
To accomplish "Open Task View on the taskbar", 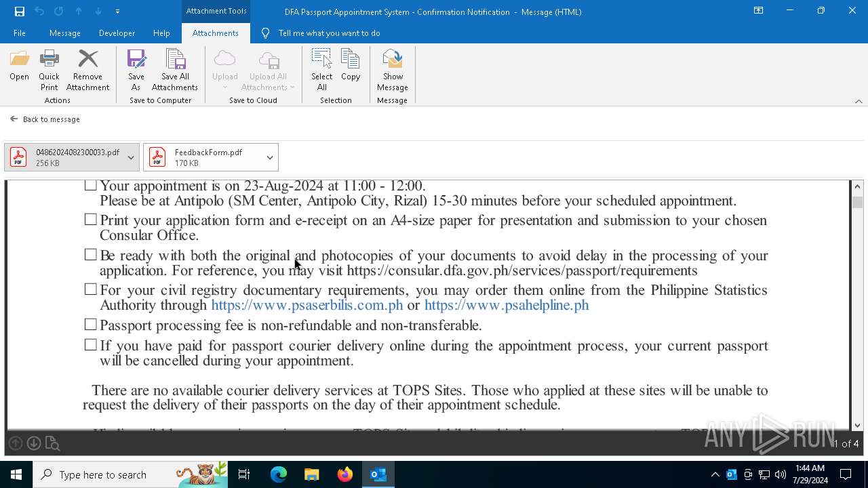I will (x=244, y=474).
